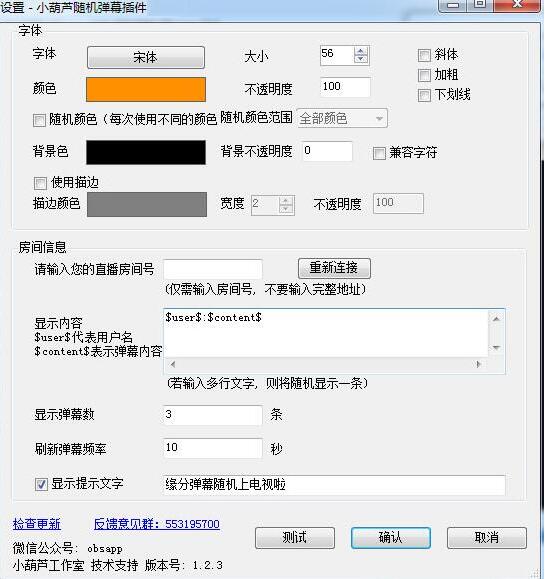545x579 pixels.
Task: Toggle the 随机颜色 random color checkbox
Action: pos(39,120)
